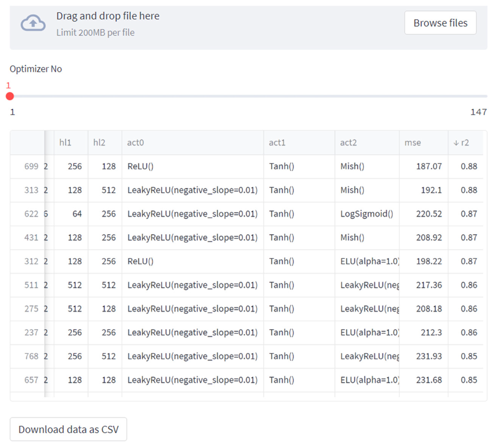Screen dimensions: 495x448
Task: Click slider track end near 147
Action: pyautogui.click(x=485, y=96)
